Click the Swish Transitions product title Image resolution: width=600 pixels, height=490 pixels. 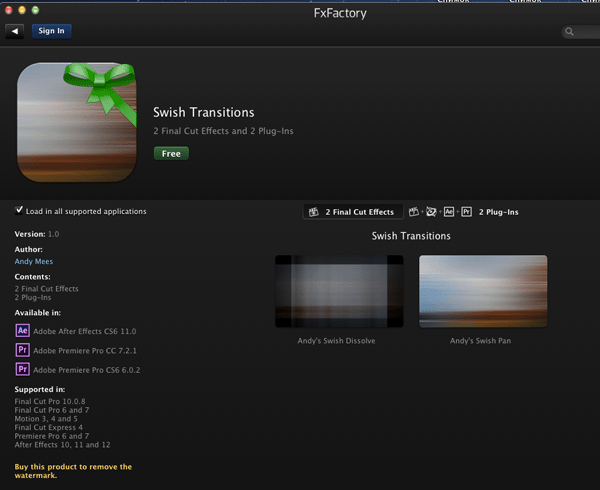pyautogui.click(x=204, y=112)
